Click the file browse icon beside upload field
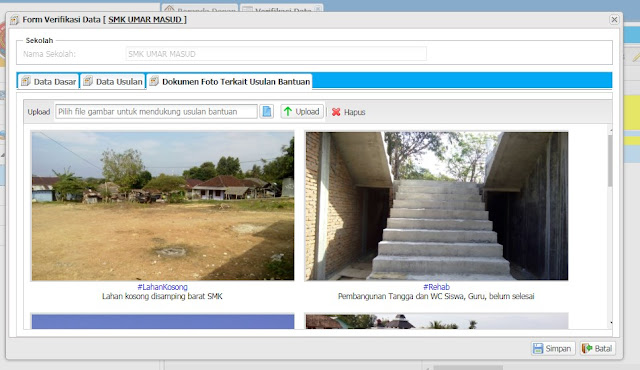640x370 pixels. coord(267,111)
